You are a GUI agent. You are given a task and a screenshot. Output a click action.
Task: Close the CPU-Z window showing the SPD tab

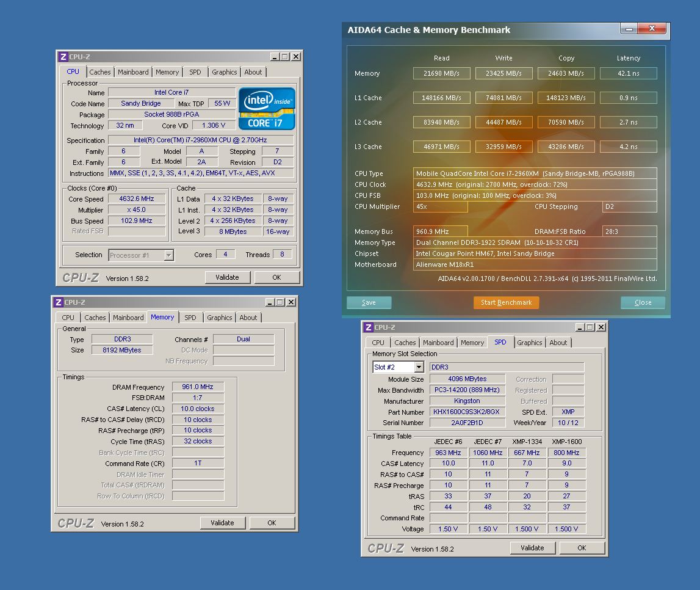[x=601, y=327]
